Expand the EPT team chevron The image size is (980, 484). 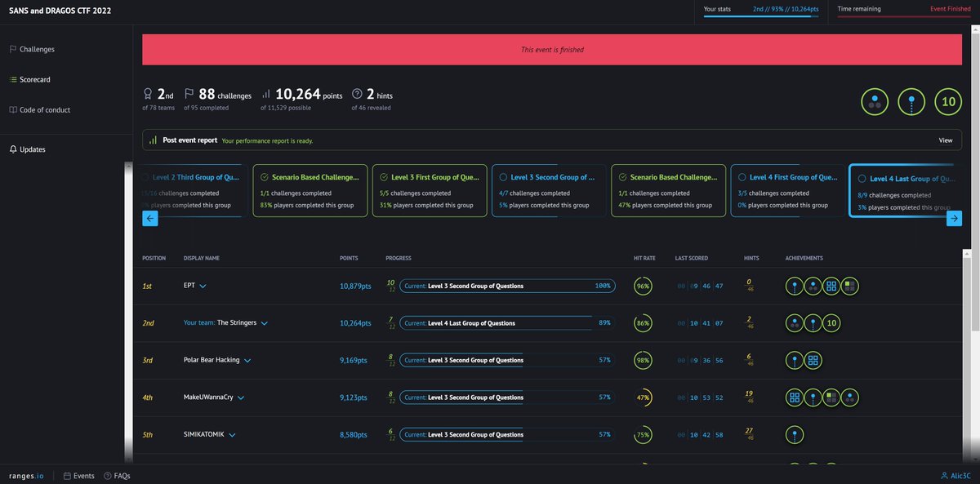coord(203,286)
